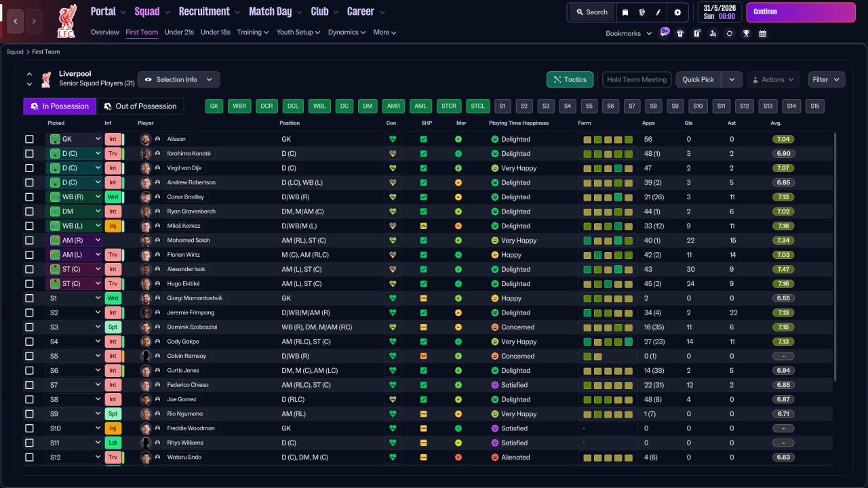This screenshot has height=488, width=868.
Task: Select Cody Gakpo's row checkbox
Action: tap(29, 342)
